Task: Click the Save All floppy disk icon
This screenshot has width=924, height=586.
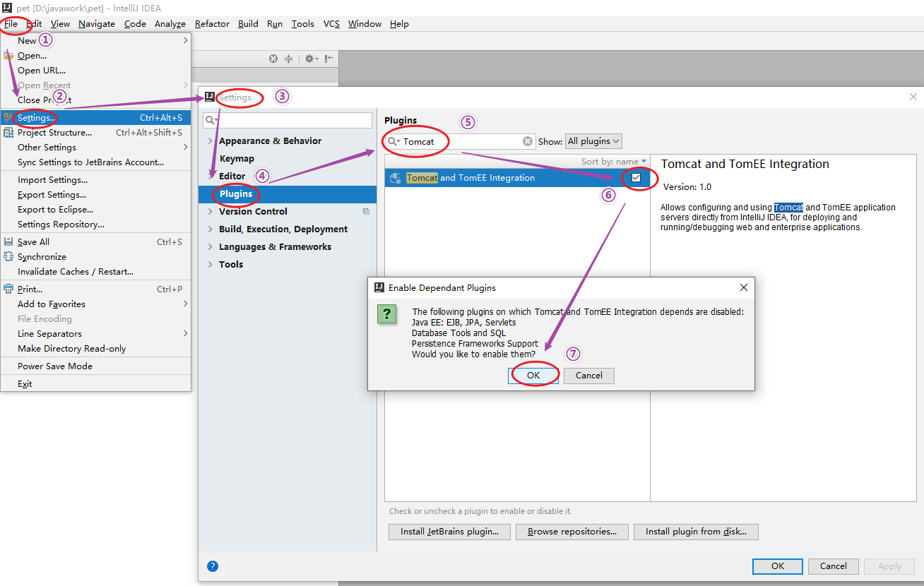Action: click(x=8, y=242)
